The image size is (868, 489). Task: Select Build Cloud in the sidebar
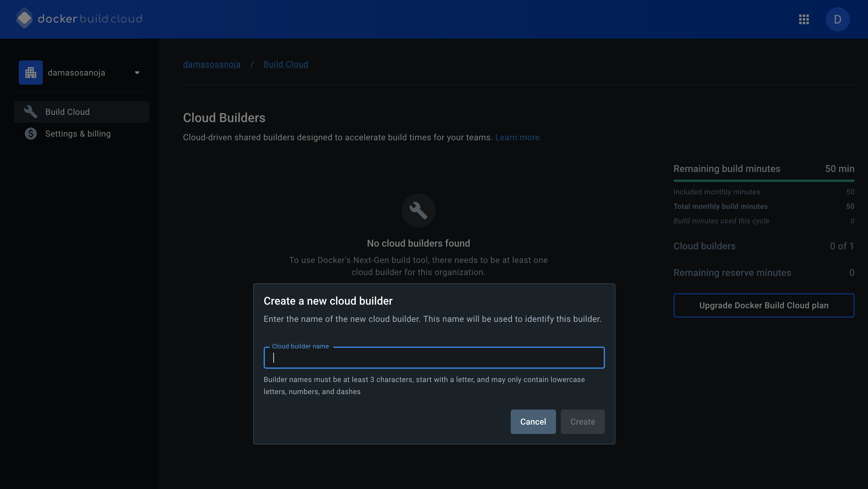coord(67,112)
